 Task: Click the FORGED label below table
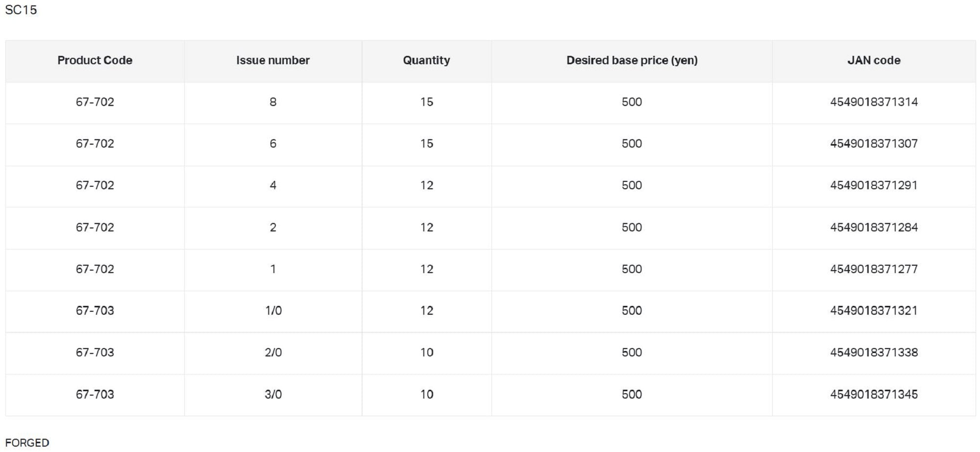pyautogui.click(x=27, y=443)
